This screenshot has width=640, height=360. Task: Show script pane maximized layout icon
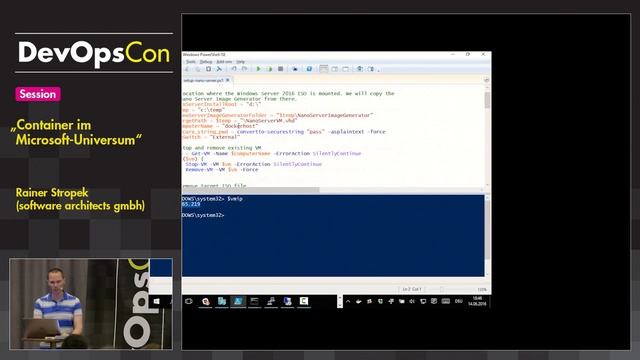point(345,69)
